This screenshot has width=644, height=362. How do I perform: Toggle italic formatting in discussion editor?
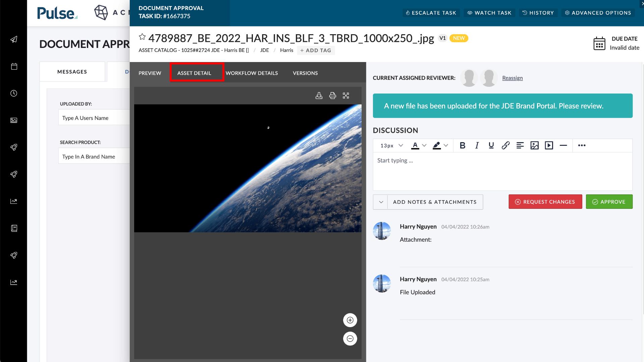tap(477, 145)
